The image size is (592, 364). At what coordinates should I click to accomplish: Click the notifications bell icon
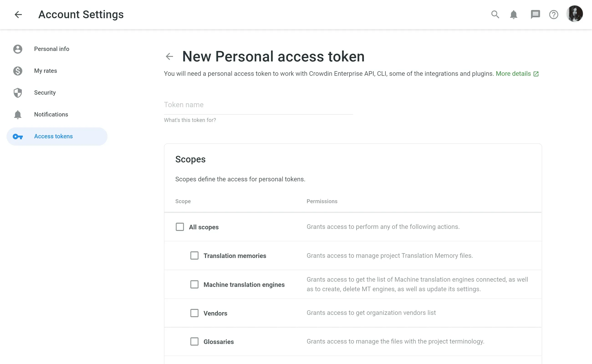point(514,14)
